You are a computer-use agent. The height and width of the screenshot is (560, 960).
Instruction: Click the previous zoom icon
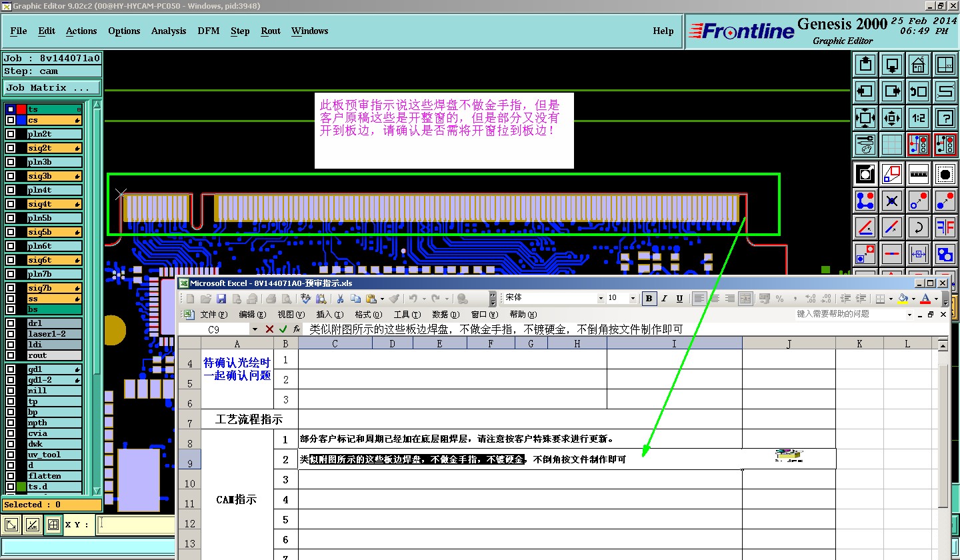coord(918,91)
